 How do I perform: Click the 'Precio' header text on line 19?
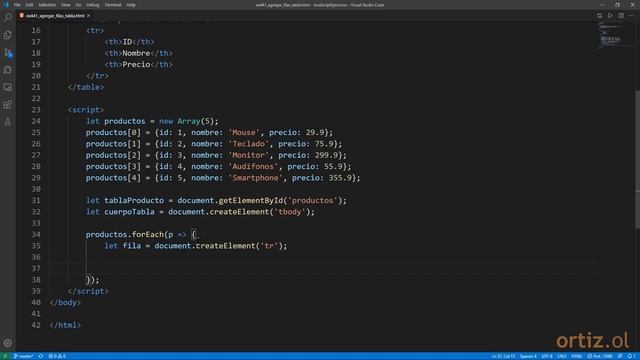(x=136, y=64)
